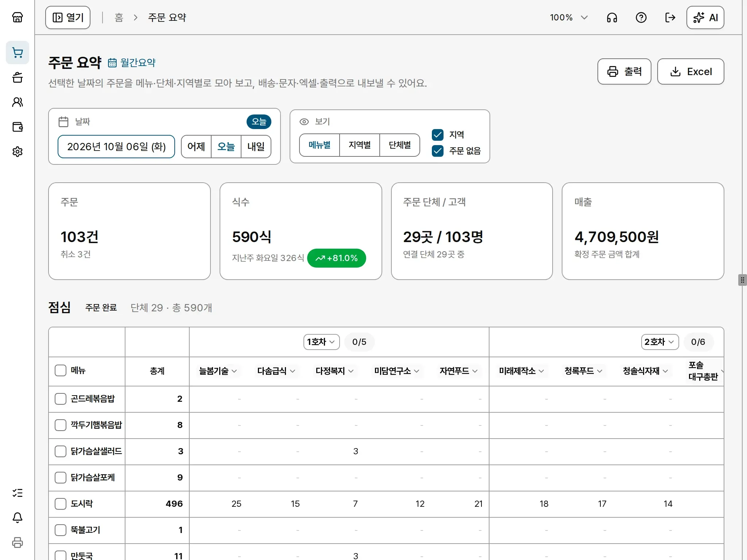Switch to the 지역별 view tab
747x560 pixels.
point(360,145)
